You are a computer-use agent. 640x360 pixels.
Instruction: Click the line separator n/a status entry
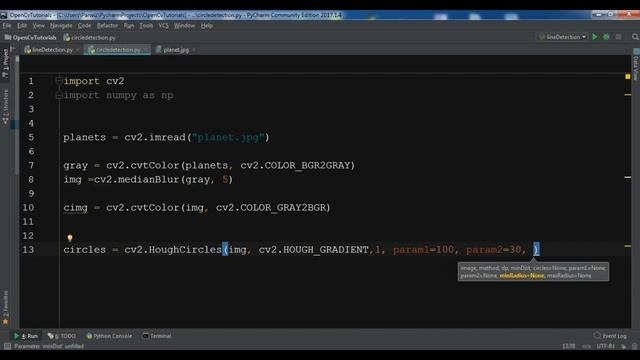click(x=587, y=346)
